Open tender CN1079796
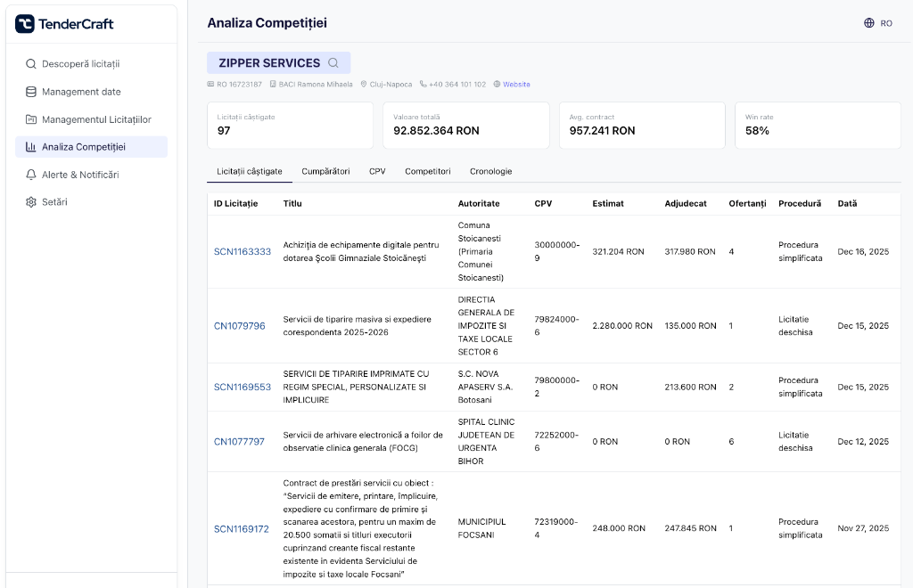 [x=239, y=326]
